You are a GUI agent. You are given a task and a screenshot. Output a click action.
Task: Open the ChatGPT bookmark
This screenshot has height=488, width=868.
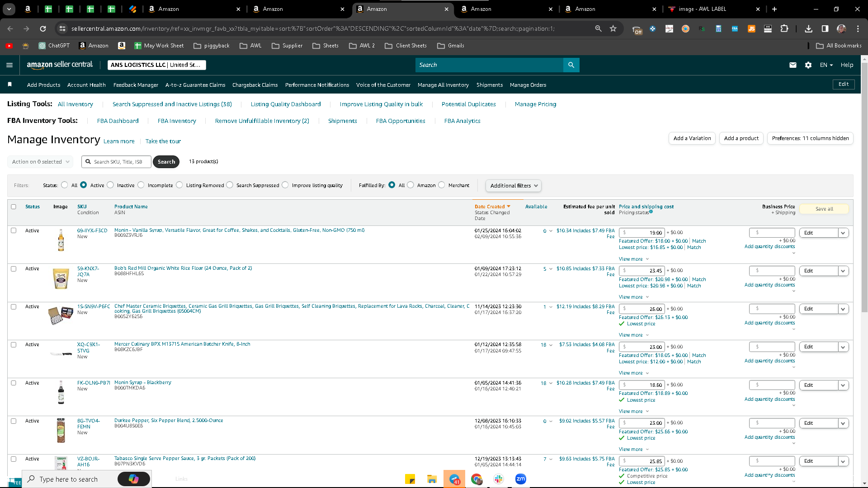pyautogui.click(x=54, y=46)
